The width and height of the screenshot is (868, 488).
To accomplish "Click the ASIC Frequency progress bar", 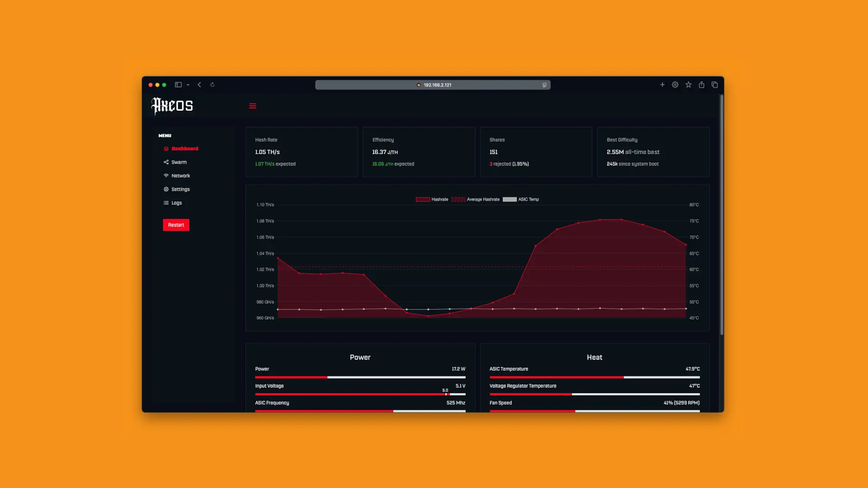I will (360, 411).
